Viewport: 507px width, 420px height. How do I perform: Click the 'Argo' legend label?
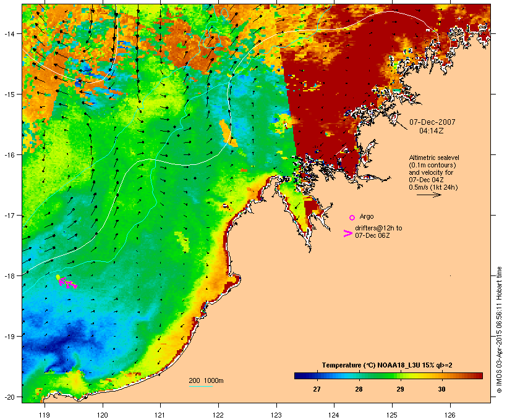tap(367, 216)
